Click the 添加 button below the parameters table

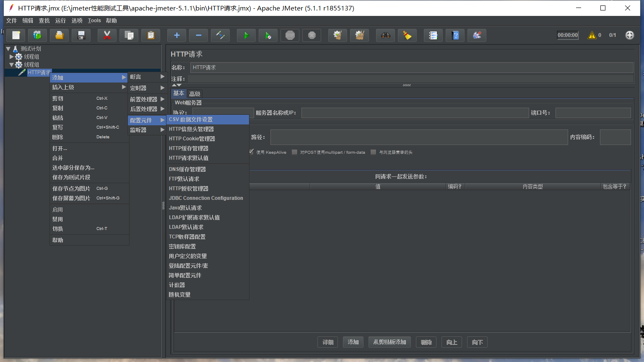[353, 342]
